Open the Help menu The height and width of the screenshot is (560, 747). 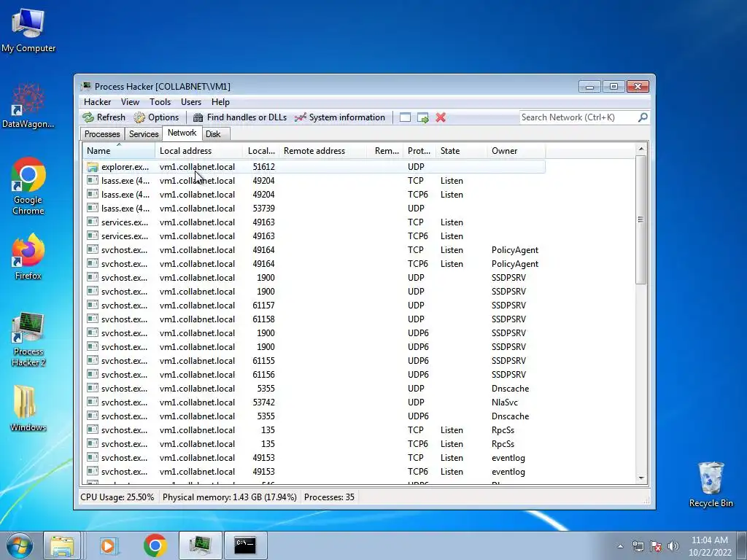pos(220,102)
